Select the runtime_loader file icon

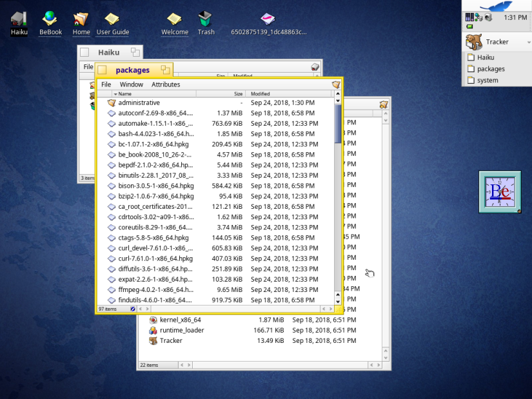pyautogui.click(x=153, y=330)
